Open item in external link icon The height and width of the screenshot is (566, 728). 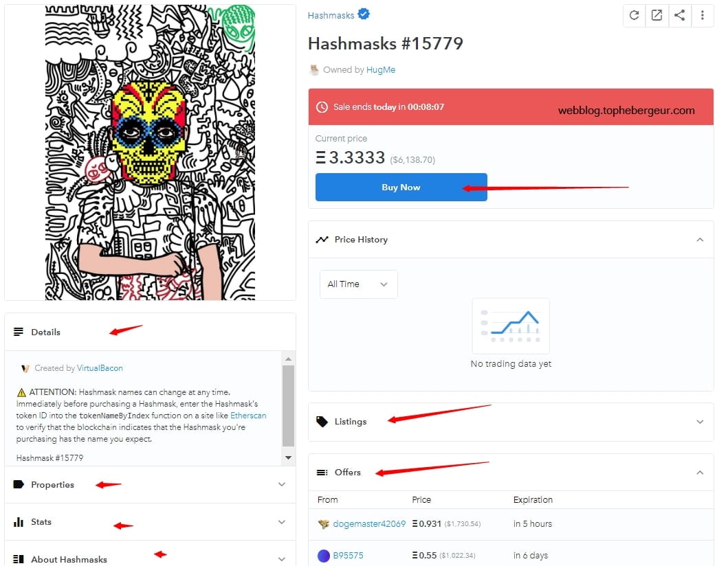[657, 15]
